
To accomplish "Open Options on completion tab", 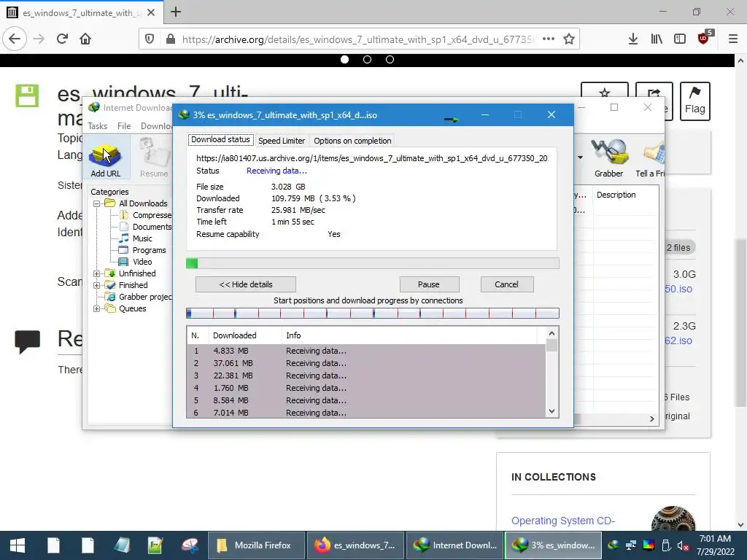I will click(x=352, y=141).
